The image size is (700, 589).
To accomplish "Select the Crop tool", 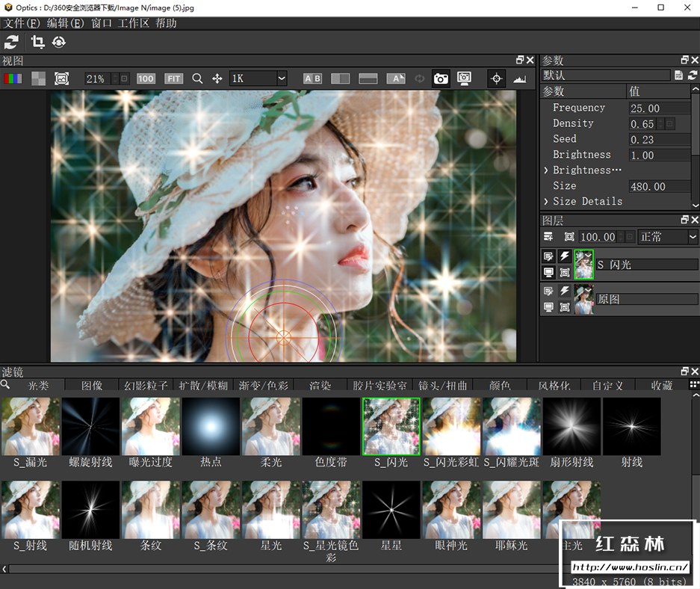I will pos(37,42).
